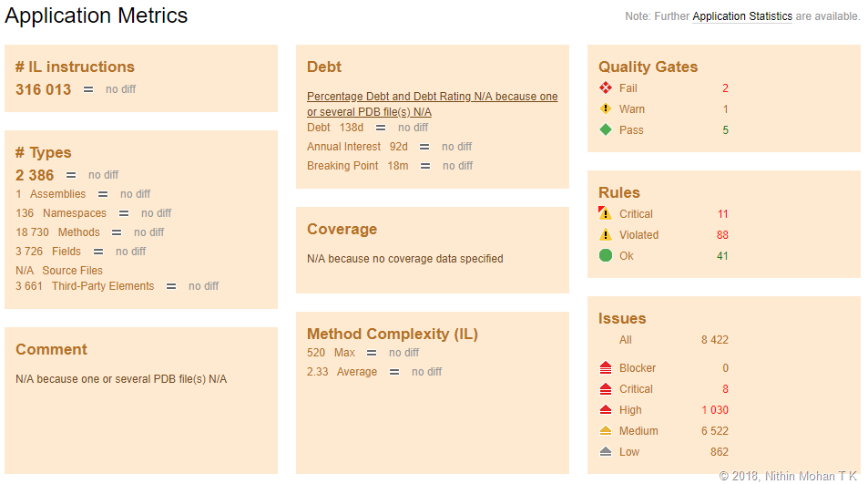Click the 520 Max method complexity value
The height and width of the screenshot is (484, 868).
(316, 353)
